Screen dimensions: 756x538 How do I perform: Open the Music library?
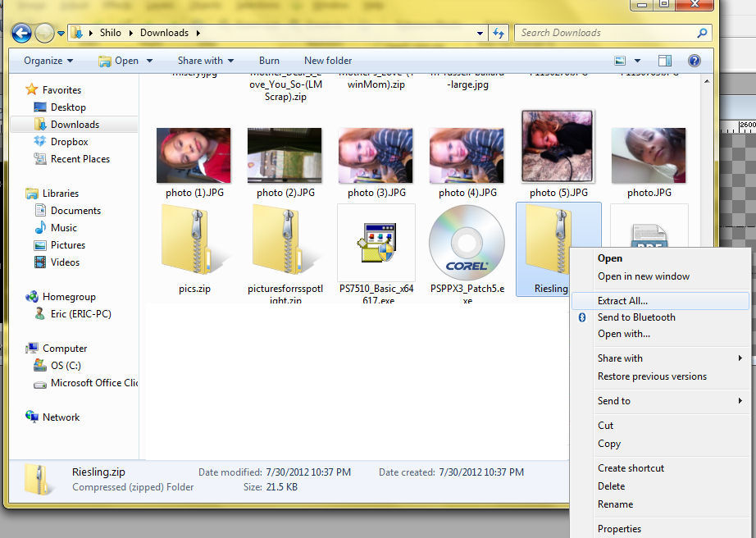(x=56, y=227)
